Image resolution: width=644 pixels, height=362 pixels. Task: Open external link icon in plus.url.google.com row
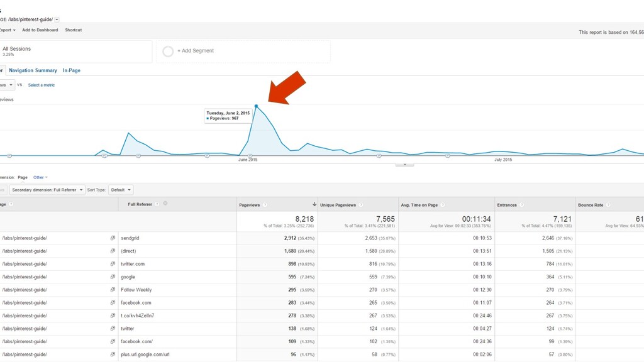[x=113, y=354]
